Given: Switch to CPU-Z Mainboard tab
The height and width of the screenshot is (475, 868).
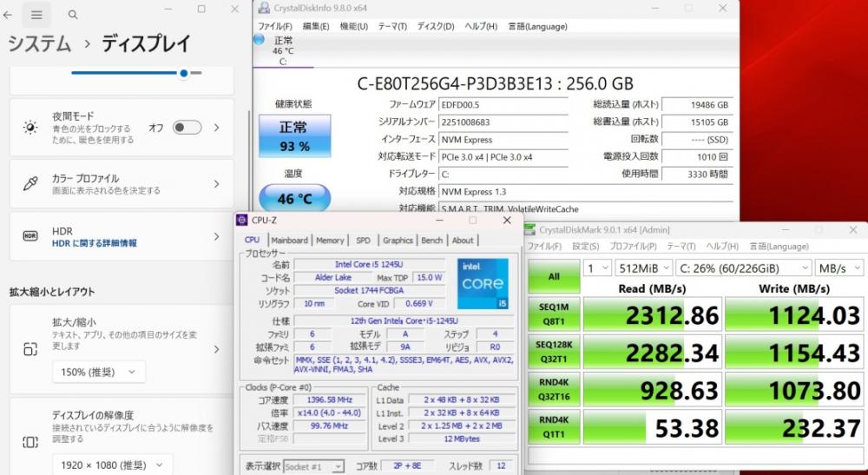Looking at the screenshot, I should [x=290, y=241].
